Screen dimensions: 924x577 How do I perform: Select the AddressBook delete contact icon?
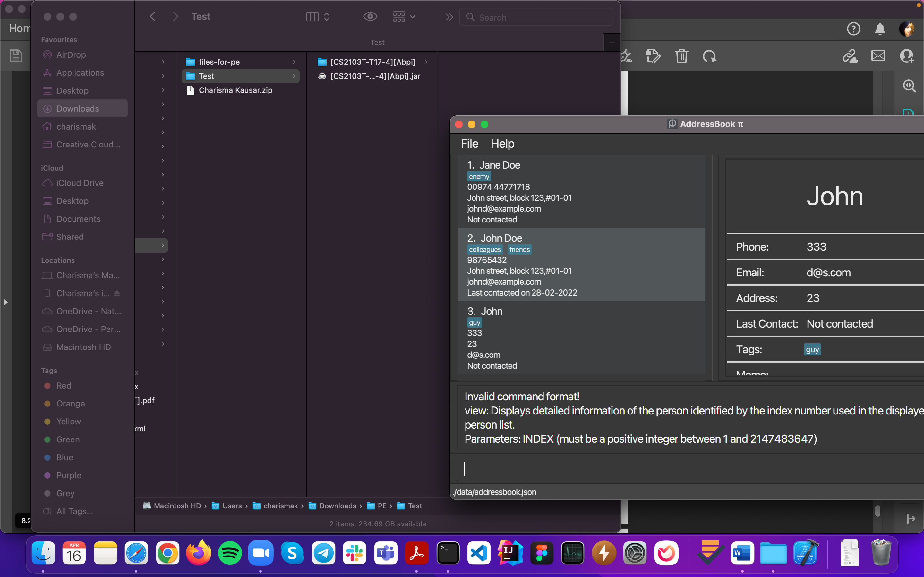coord(681,56)
